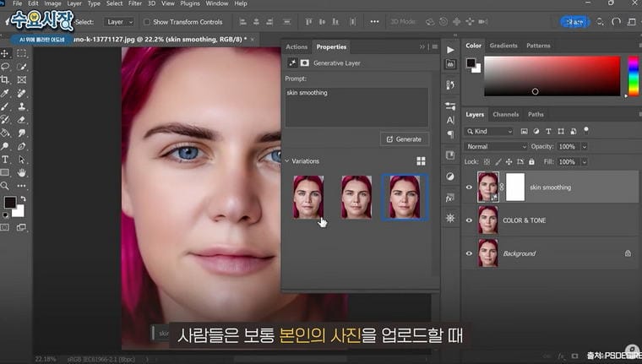Select the Lasso tool
Image resolution: width=642 pixels, height=364 pixels.
point(5,67)
